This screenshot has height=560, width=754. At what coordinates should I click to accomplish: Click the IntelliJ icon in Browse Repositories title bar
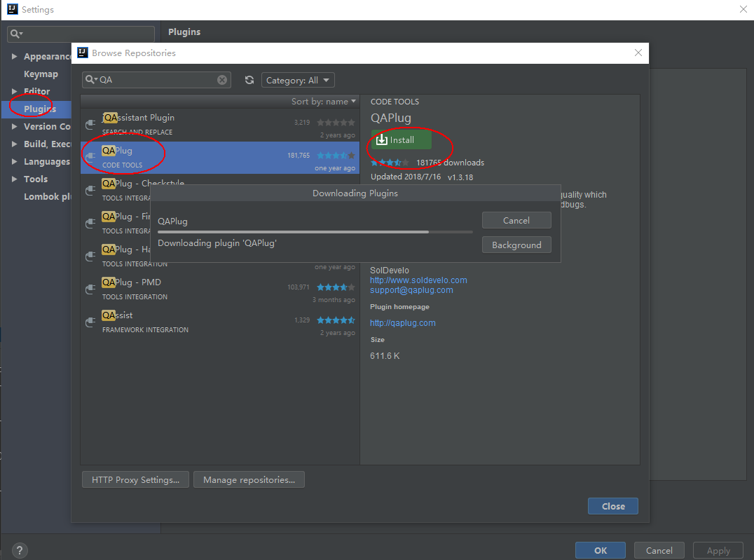[83, 53]
